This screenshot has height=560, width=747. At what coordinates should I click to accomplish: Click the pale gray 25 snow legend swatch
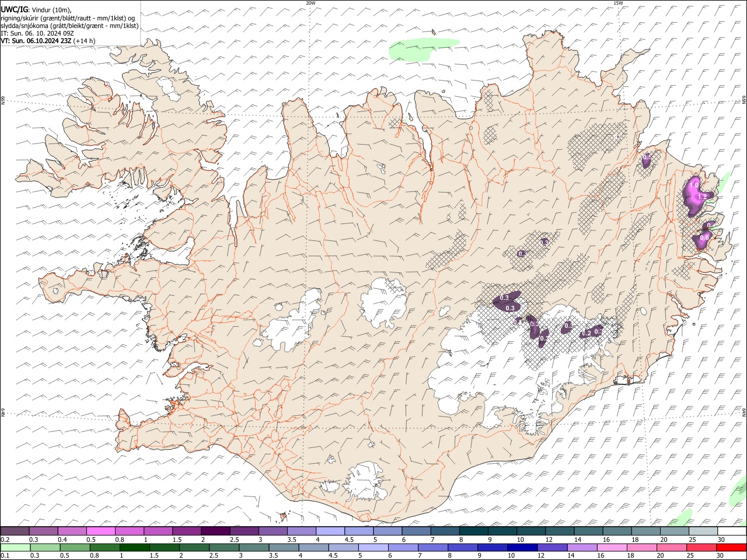[703, 531]
